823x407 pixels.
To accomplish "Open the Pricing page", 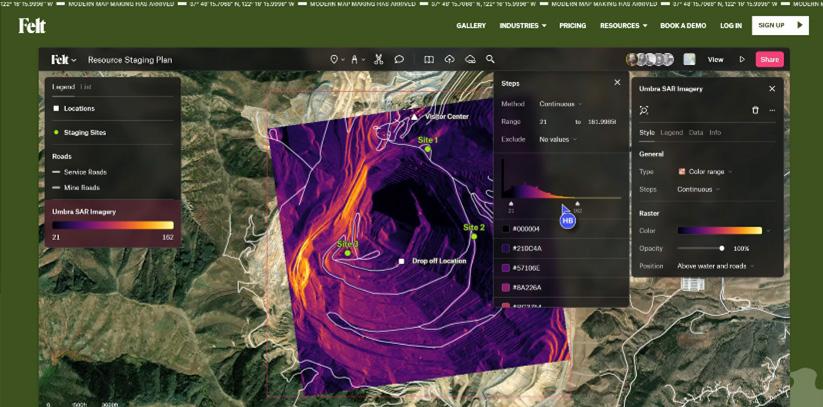I will click(573, 25).
